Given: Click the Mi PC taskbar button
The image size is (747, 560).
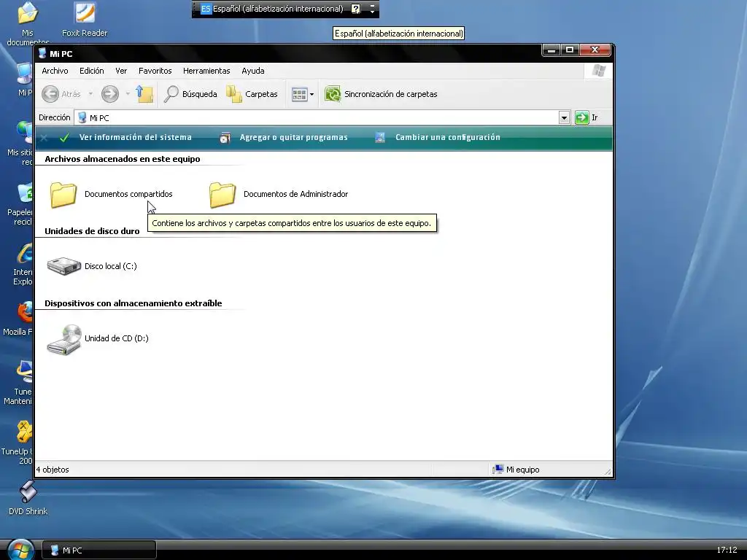Looking at the screenshot, I should pyautogui.click(x=99, y=550).
